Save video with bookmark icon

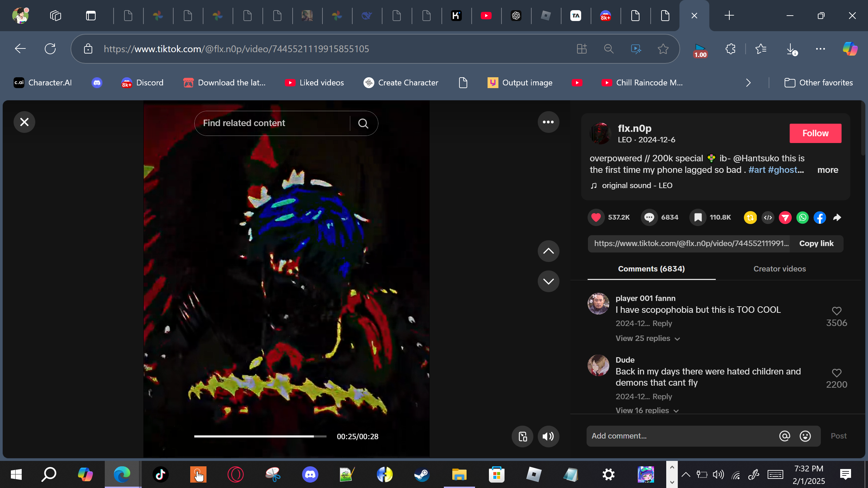tap(698, 217)
